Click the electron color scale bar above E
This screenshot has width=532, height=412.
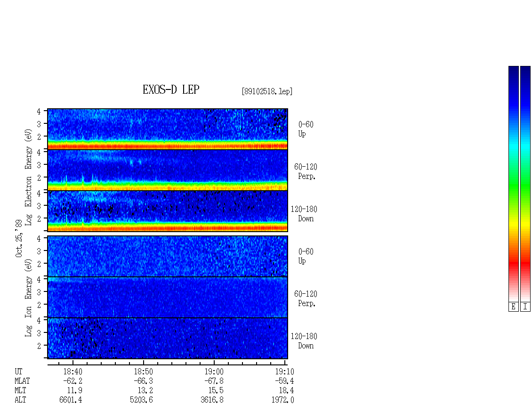[x=513, y=184]
